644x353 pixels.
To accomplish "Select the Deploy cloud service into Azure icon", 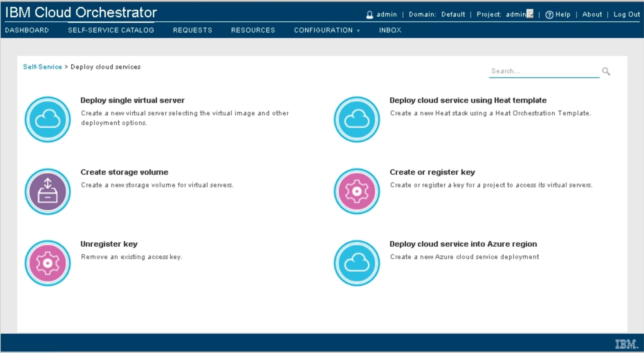I will [357, 263].
